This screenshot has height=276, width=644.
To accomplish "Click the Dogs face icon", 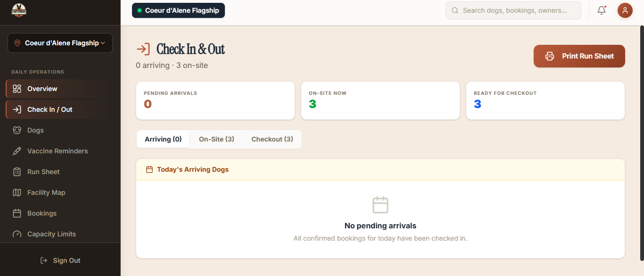I will 17,130.
